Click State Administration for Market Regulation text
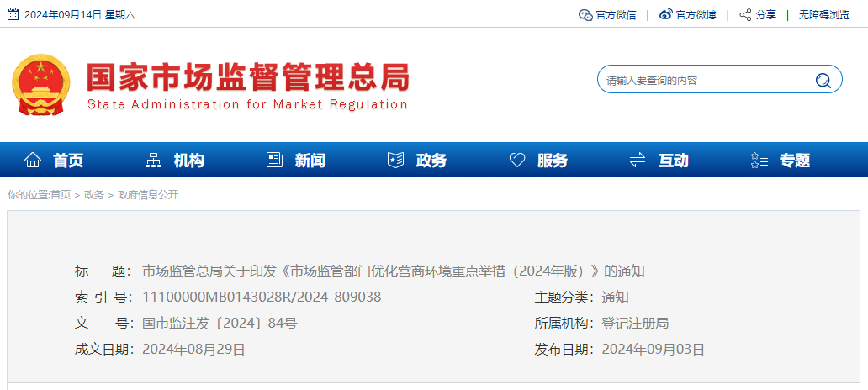Screen dimensions: 868x390 247,104
